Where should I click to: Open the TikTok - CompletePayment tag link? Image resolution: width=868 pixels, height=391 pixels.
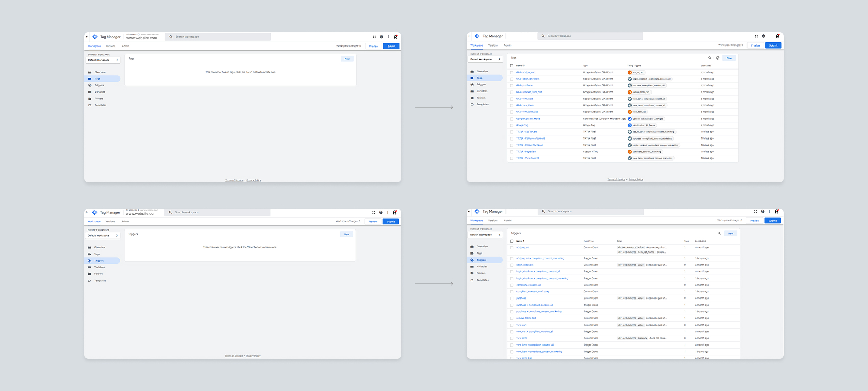(x=531, y=139)
